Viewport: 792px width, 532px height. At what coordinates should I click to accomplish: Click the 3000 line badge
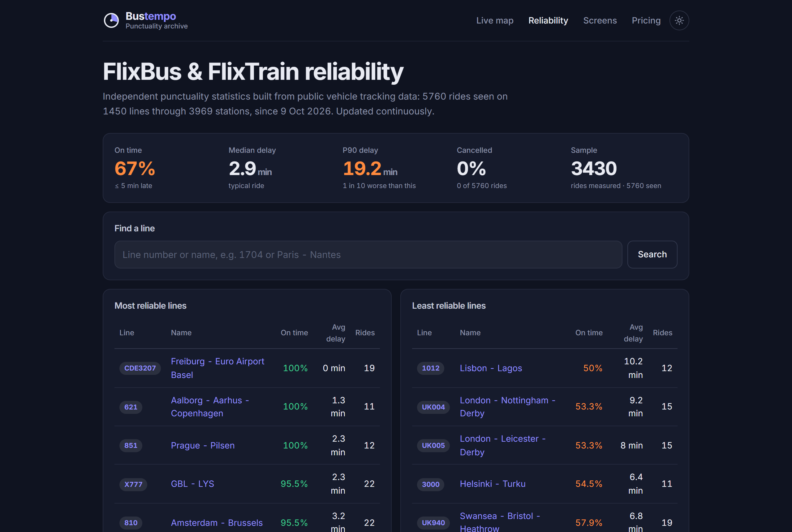tap(430, 484)
